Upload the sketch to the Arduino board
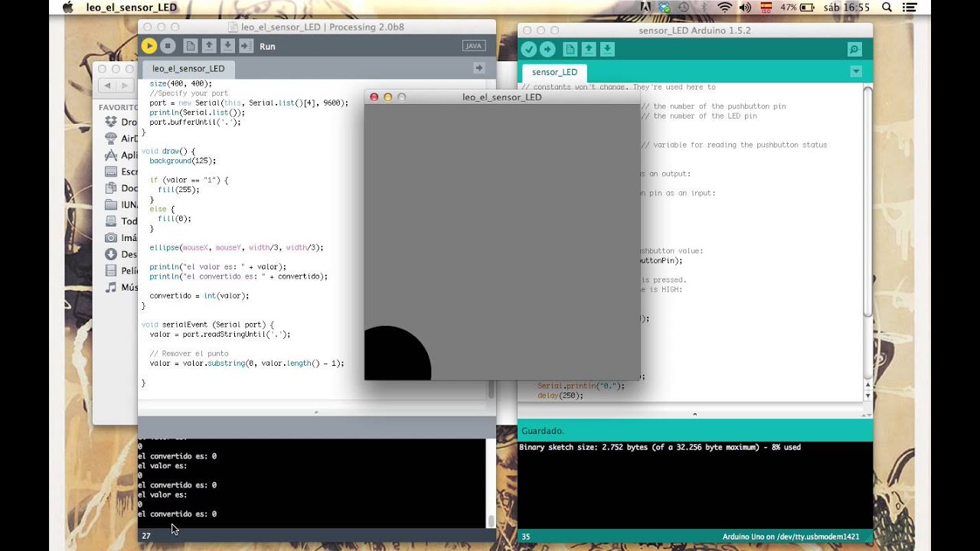Screen dimensions: 980x551 point(547,48)
